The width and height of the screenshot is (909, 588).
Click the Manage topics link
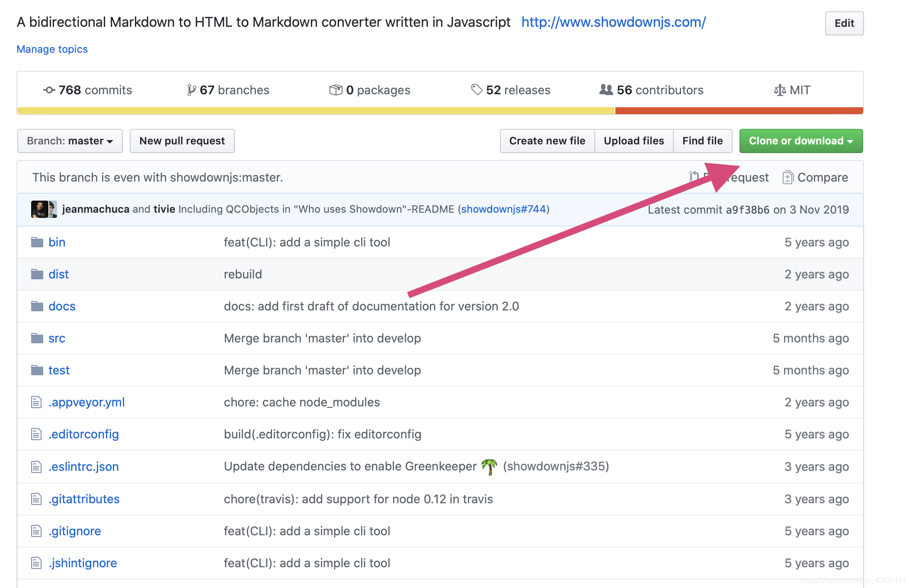[52, 49]
